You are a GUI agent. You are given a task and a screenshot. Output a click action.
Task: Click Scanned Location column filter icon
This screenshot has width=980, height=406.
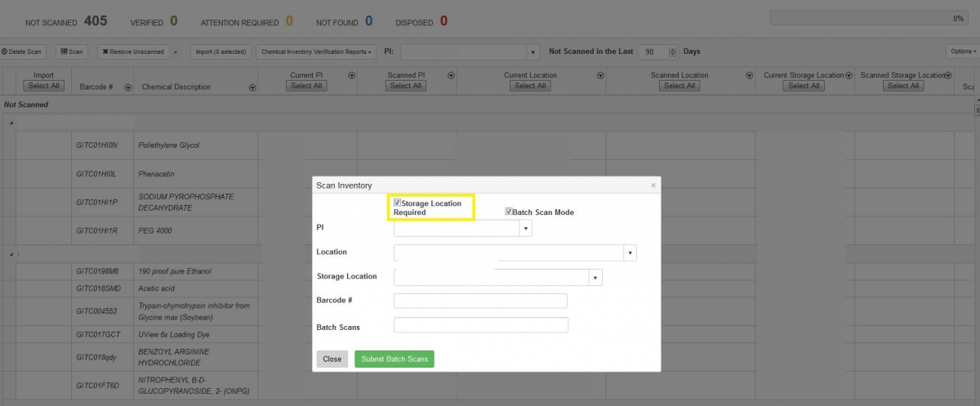point(749,75)
